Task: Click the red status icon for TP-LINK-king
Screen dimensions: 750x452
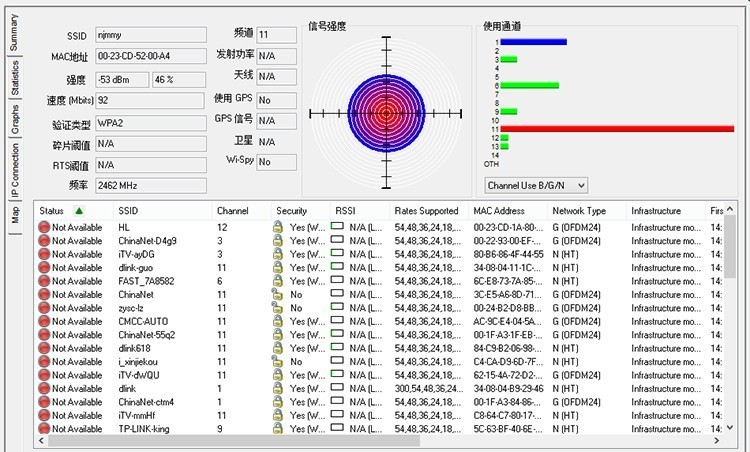Action: [x=44, y=429]
